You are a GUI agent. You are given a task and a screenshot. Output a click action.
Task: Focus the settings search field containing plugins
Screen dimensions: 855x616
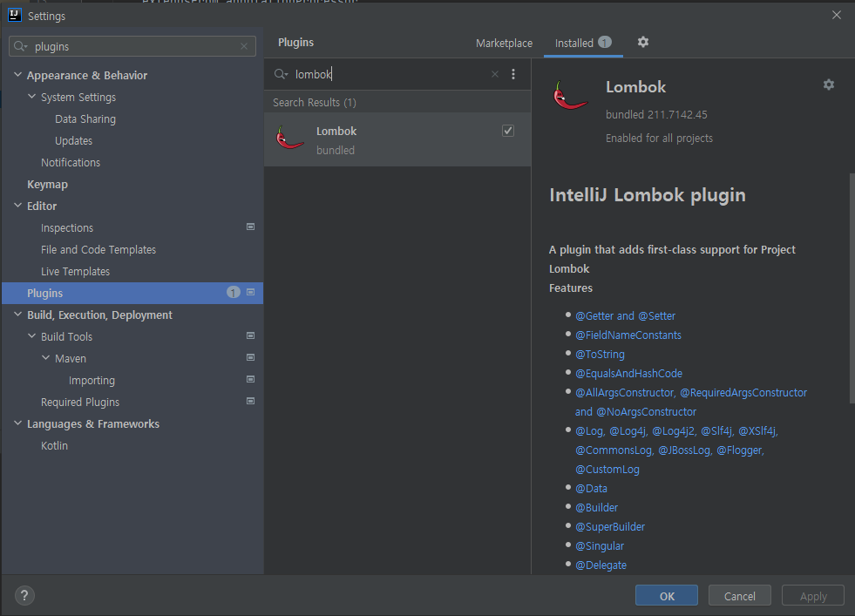(132, 46)
